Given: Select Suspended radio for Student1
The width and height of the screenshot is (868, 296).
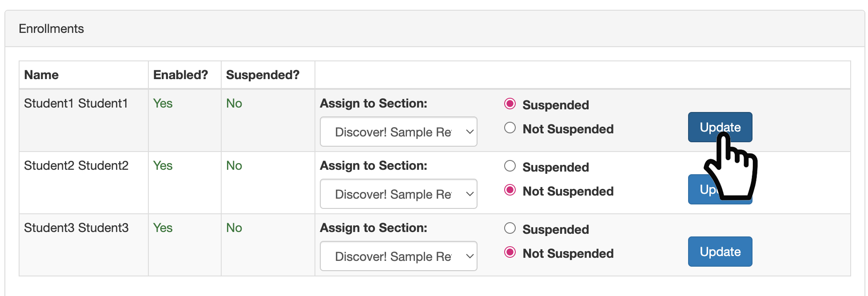Looking at the screenshot, I should pyautogui.click(x=510, y=104).
